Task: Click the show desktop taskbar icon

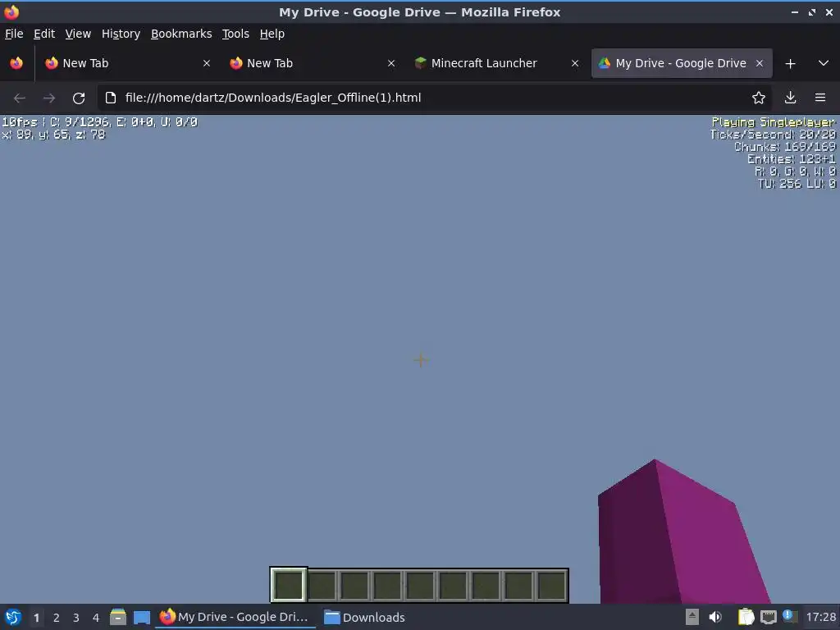Action: tap(141, 617)
